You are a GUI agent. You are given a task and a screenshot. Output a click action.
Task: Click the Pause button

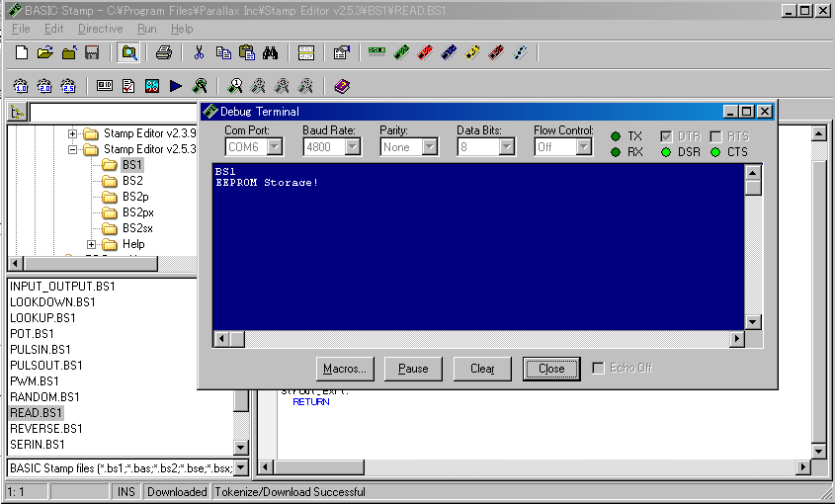click(x=413, y=369)
